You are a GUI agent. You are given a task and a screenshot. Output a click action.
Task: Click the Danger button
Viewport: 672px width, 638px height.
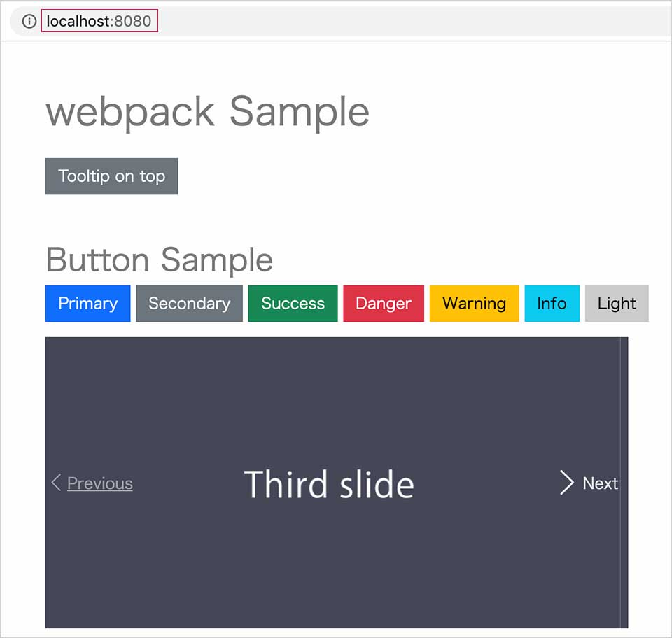click(383, 304)
